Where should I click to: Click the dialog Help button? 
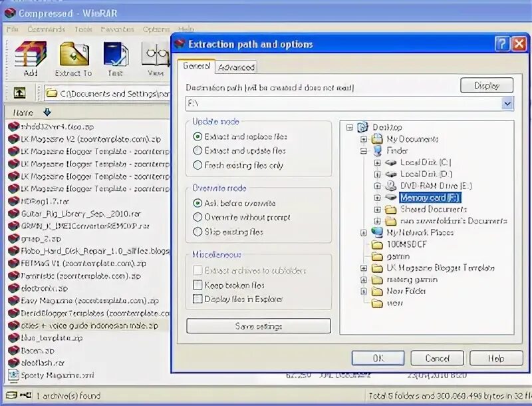coord(496,358)
